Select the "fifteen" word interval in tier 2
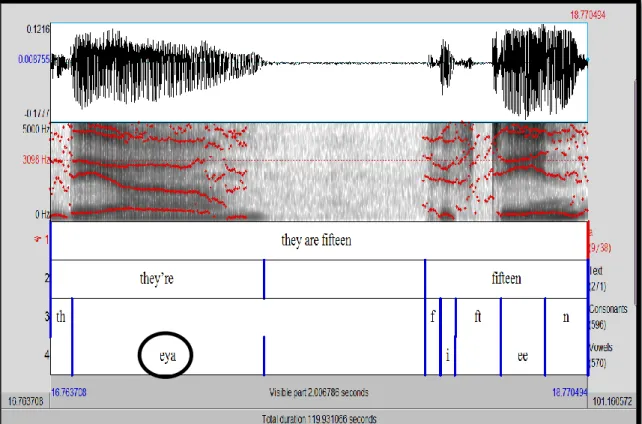 pos(506,279)
